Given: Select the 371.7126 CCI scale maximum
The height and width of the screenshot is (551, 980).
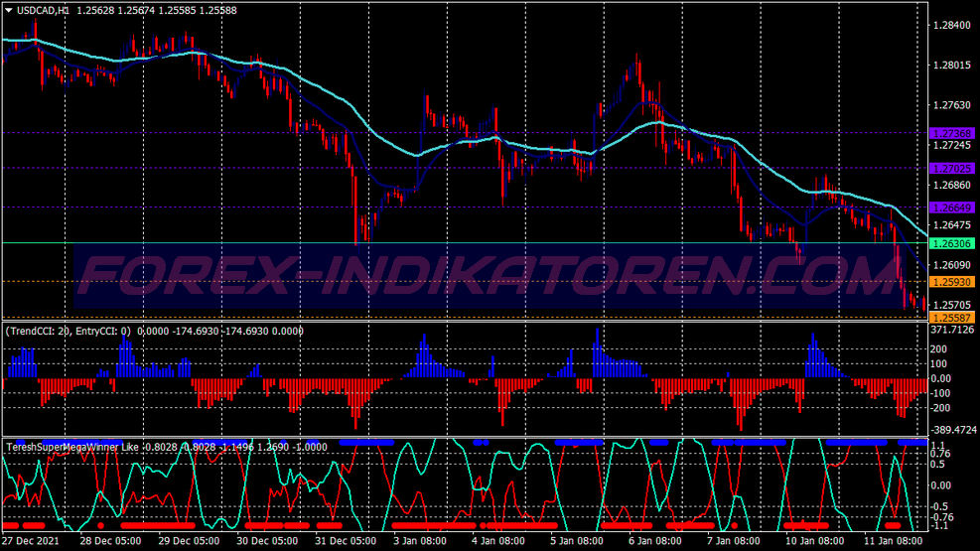Looking at the screenshot, I should pyautogui.click(x=952, y=330).
